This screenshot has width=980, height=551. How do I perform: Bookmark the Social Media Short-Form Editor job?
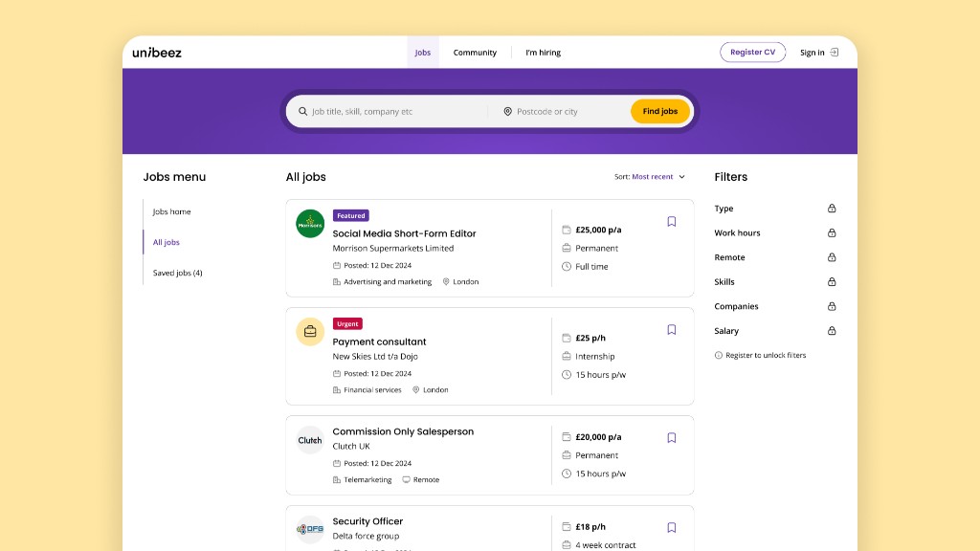coord(671,222)
